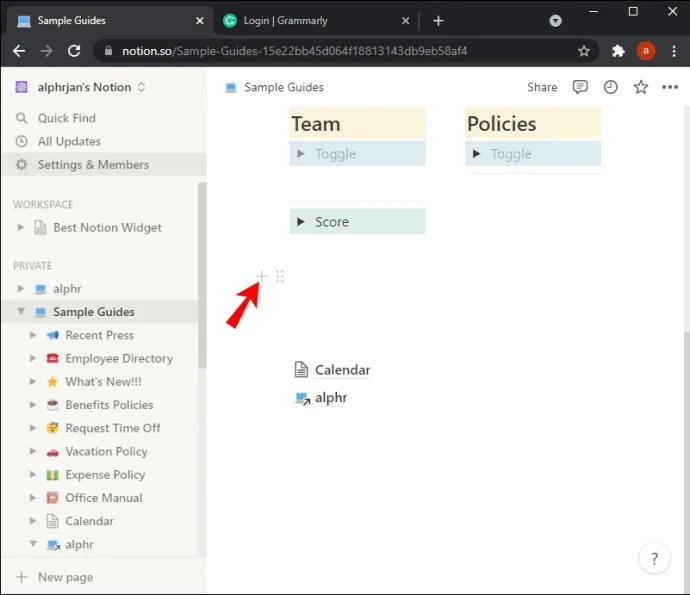Open the Request Time Off page
The width and height of the screenshot is (690, 595).
(x=113, y=428)
